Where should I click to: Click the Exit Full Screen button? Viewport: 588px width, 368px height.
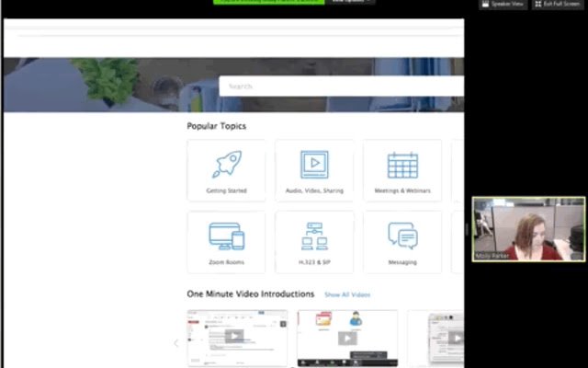558,4
